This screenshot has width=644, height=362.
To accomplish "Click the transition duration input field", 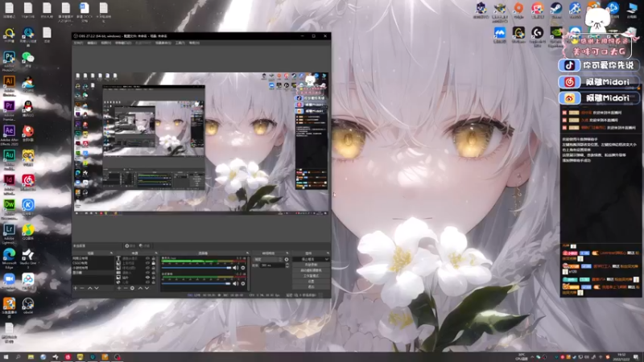I will point(272,265).
